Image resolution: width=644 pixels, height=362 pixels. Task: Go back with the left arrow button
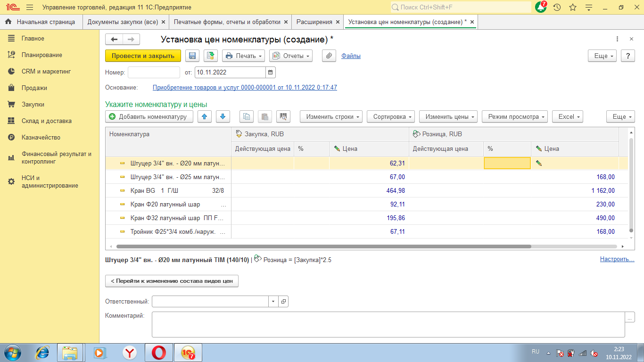click(x=114, y=40)
